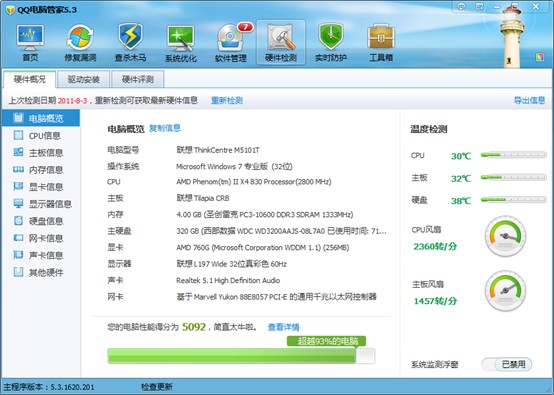This screenshot has width=554, height=395.
Task: Open the 首页 home icon
Action: coord(30,42)
